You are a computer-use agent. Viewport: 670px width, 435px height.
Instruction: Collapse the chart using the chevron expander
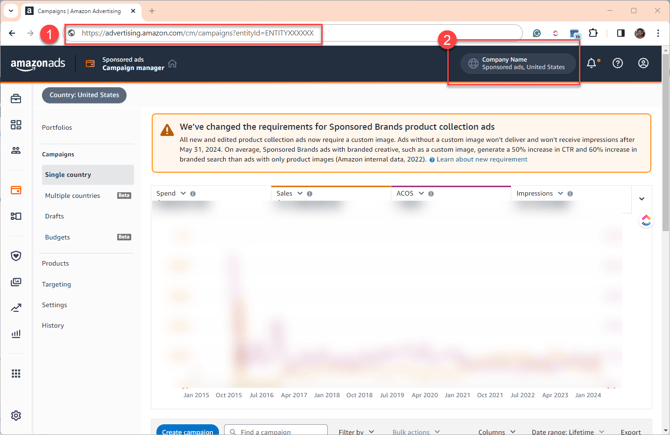tap(641, 199)
